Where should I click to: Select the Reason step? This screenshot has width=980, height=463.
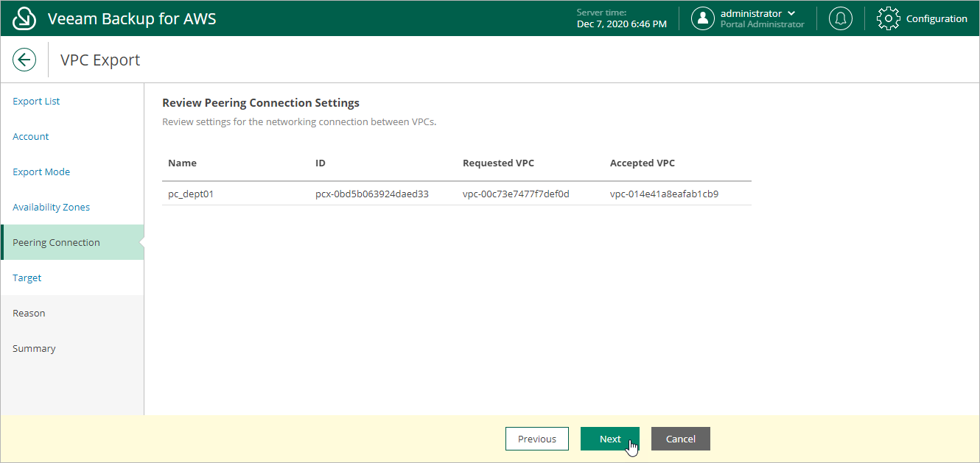tap(29, 313)
